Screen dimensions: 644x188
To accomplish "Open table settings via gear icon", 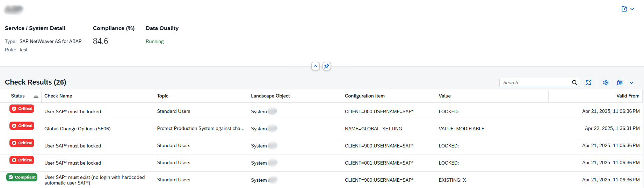I will 606,82.
